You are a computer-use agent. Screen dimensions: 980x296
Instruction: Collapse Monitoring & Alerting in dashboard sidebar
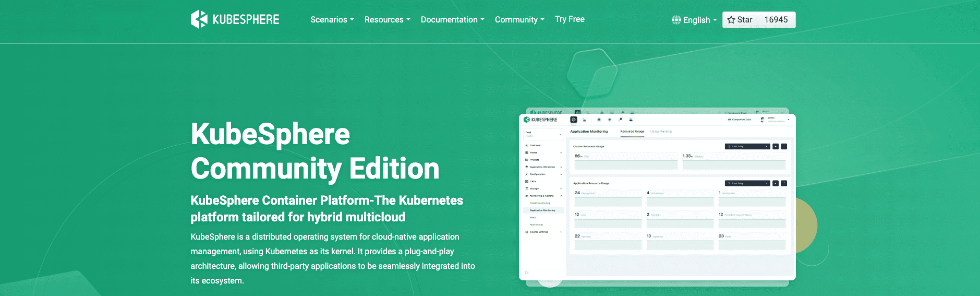[543, 196]
